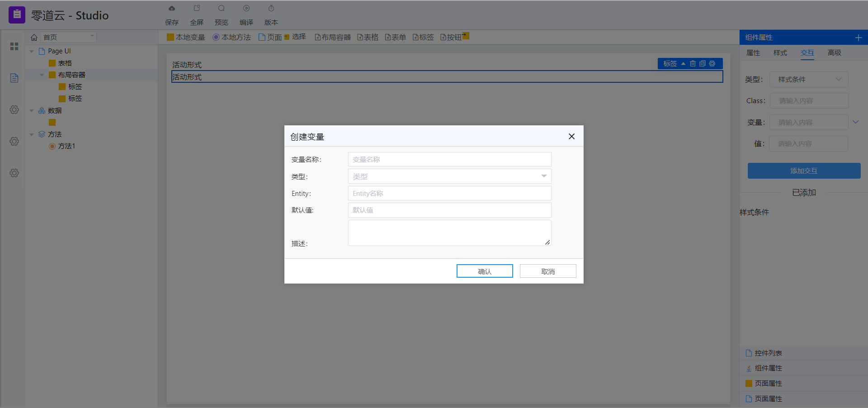Open the document page icon in left sidebar
Viewport: 868px width, 408px height.
pos(14,78)
